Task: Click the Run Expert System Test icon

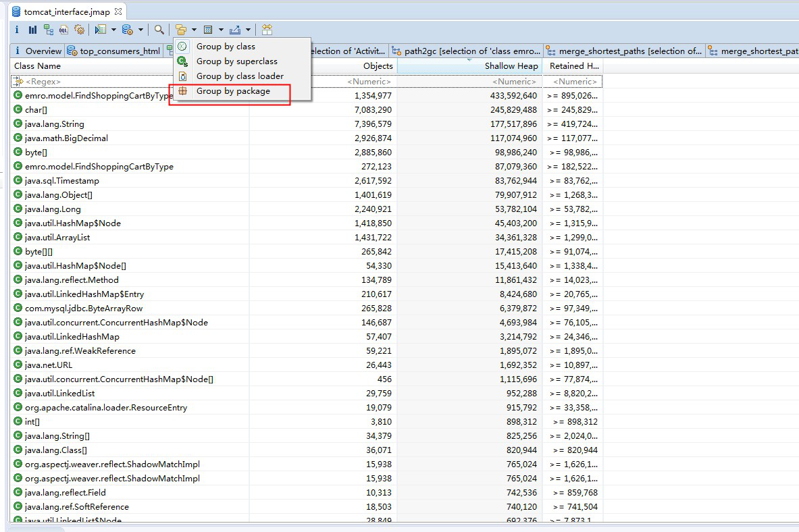Action: coord(101,30)
